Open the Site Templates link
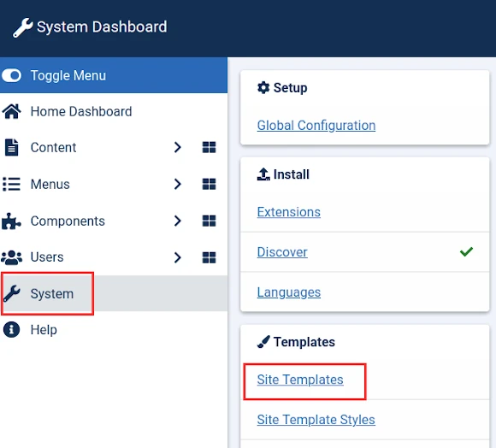This screenshot has width=496, height=448. 300,380
